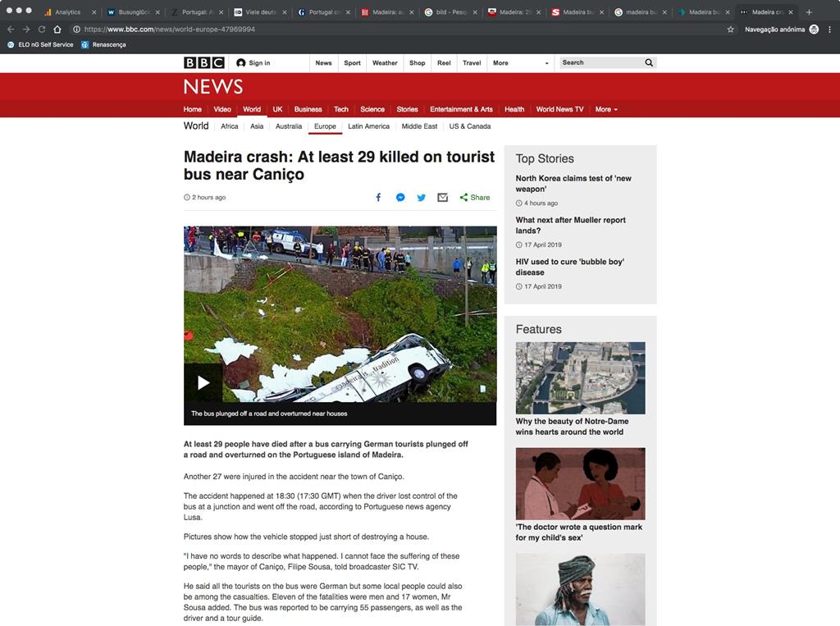
Task: Click the BBC search input field
Action: [x=601, y=62]
